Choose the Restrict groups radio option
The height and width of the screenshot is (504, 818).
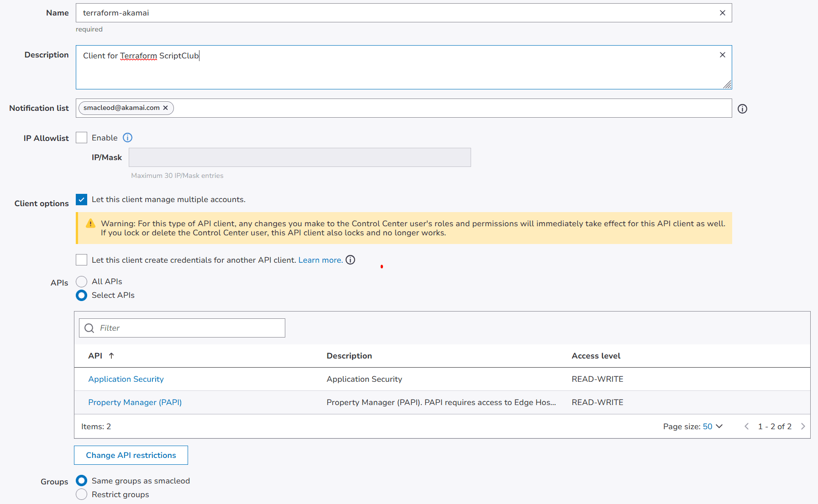81,494
